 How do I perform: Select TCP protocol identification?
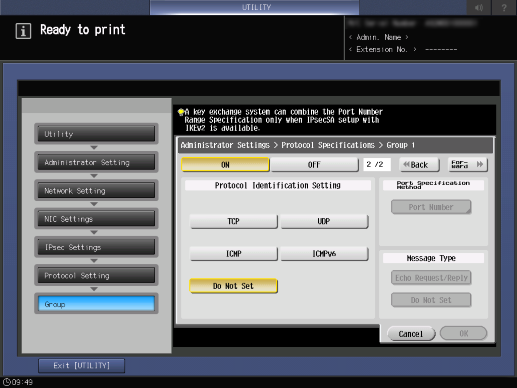(x=233, y=221)
